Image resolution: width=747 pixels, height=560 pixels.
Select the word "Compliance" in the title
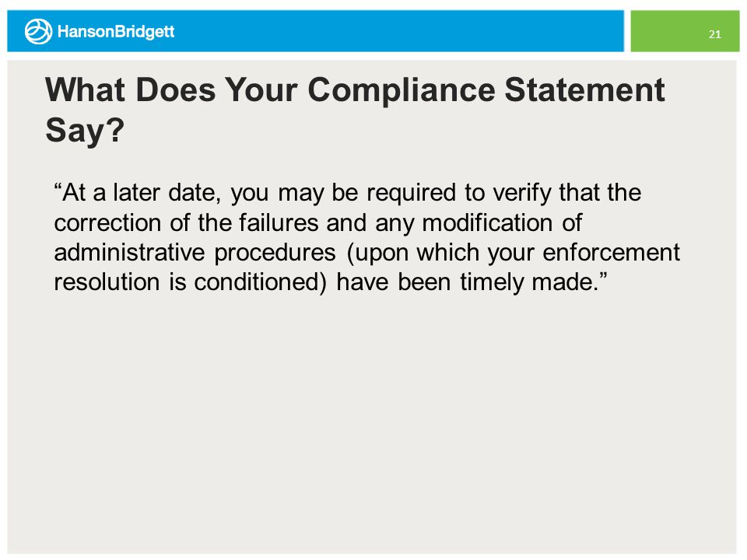pyautogui.click(x=402, y=90)
